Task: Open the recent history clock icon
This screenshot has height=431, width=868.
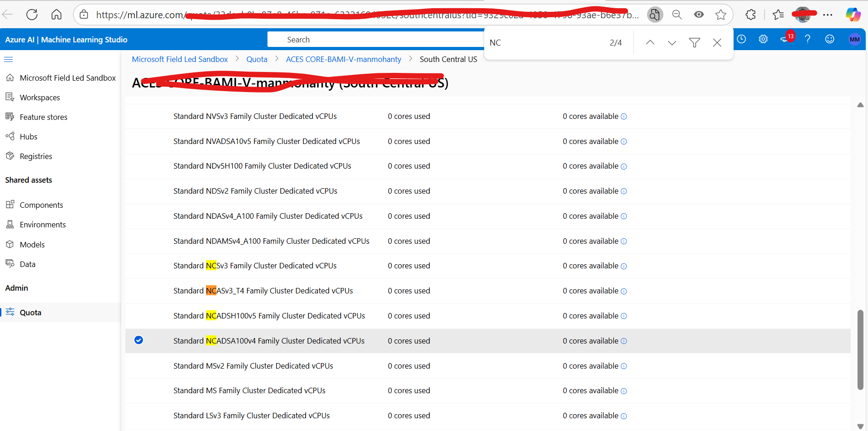Action: pos(741,39)
